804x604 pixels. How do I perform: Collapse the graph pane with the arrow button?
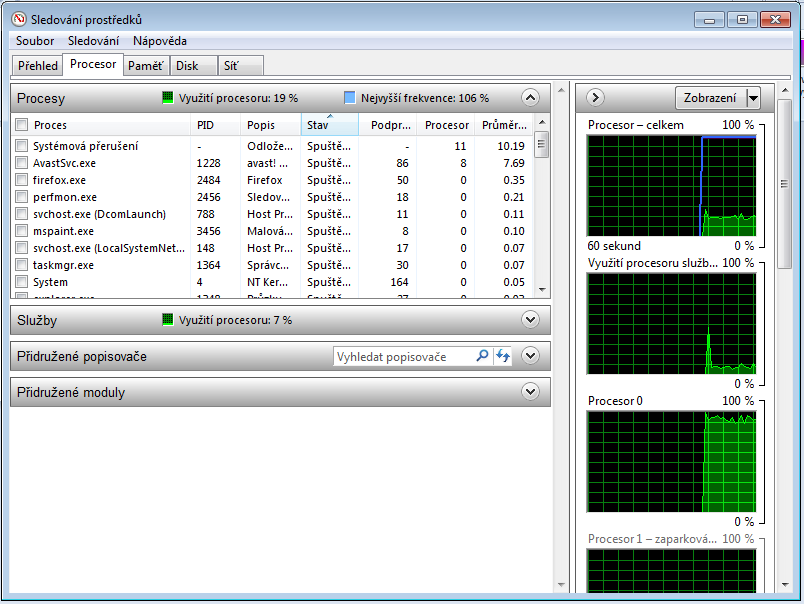[x=595, y=97]
